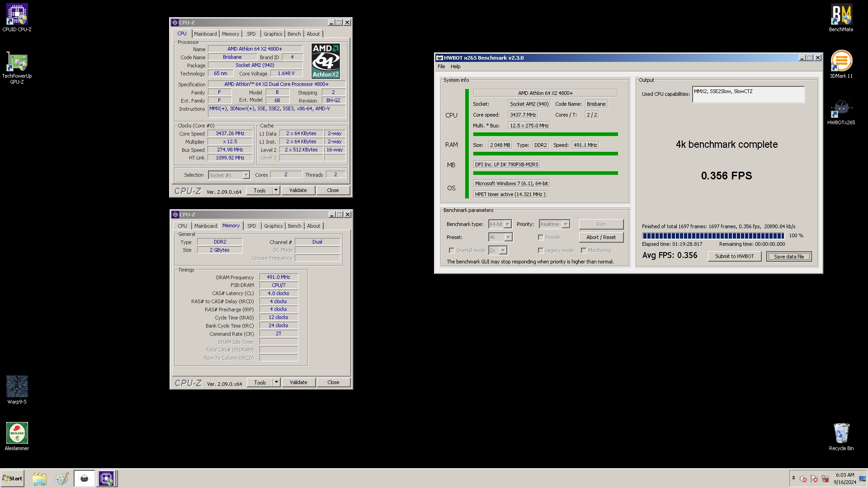
Task: Open the Paint taskbar icon
Action: click(61, 479)
